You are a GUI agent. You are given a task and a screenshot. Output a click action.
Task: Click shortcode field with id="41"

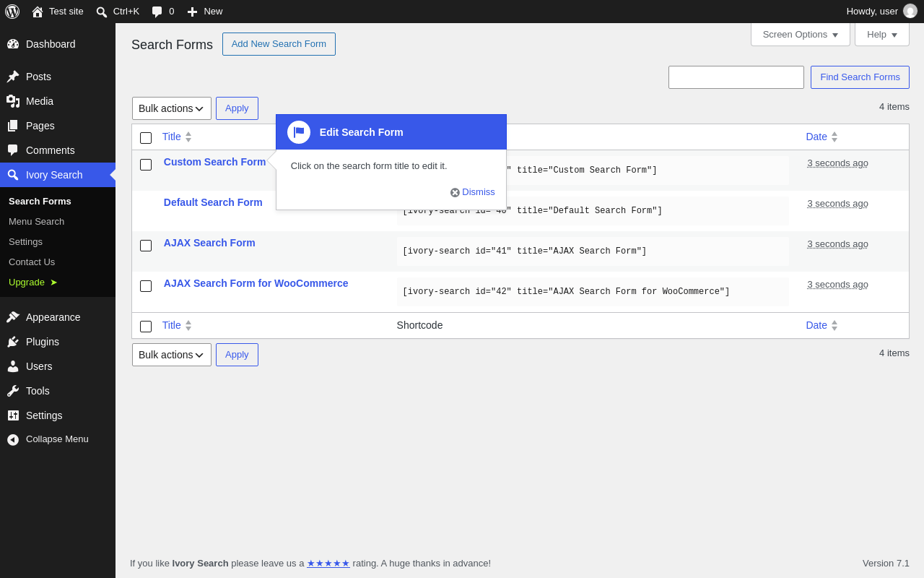click(592, 251)
